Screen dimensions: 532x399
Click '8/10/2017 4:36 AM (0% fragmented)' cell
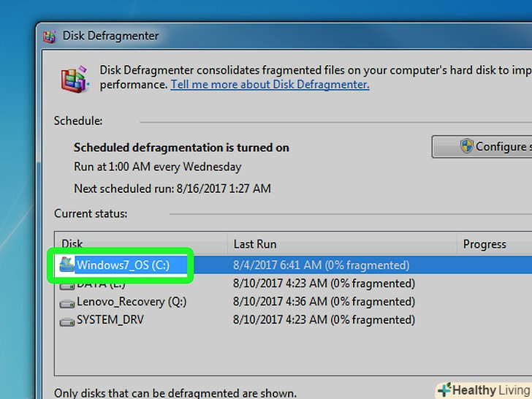[x=324, y=302]
